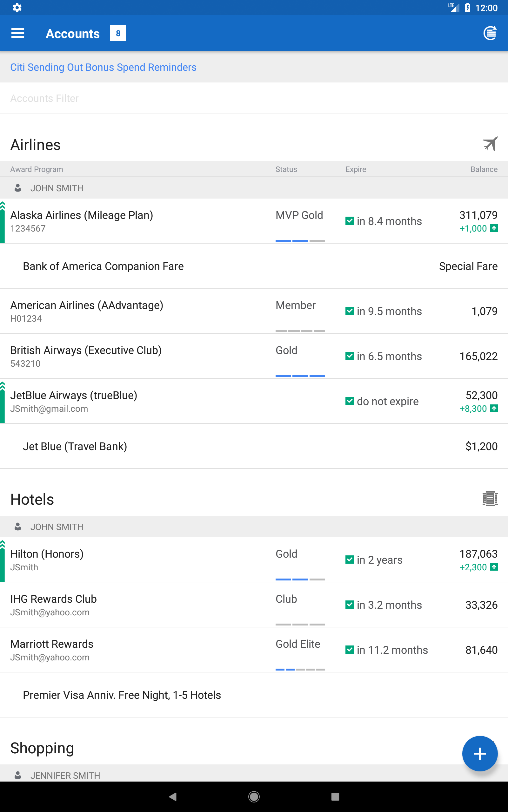Tap the Special Fare label
Screen dimensions: 508x812
point(468,266)
